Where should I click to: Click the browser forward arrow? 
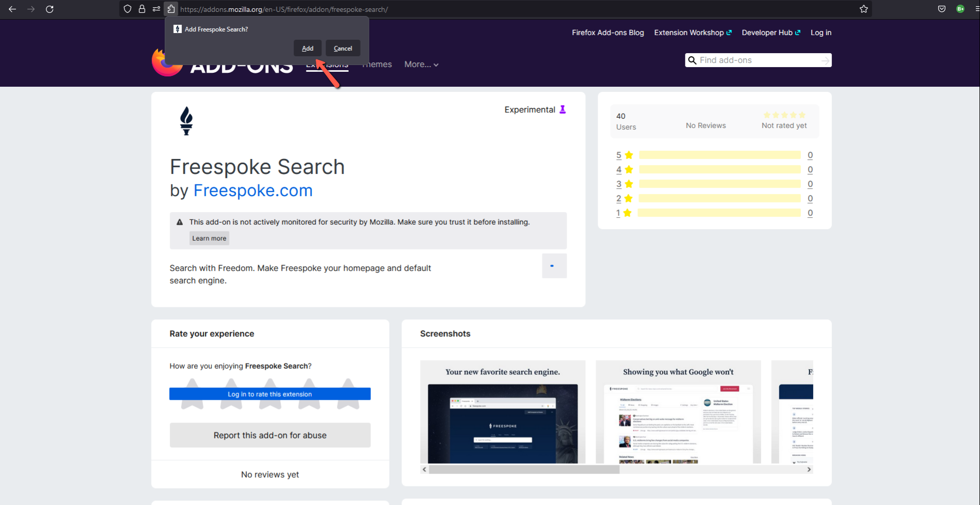[x=31, y=9]
